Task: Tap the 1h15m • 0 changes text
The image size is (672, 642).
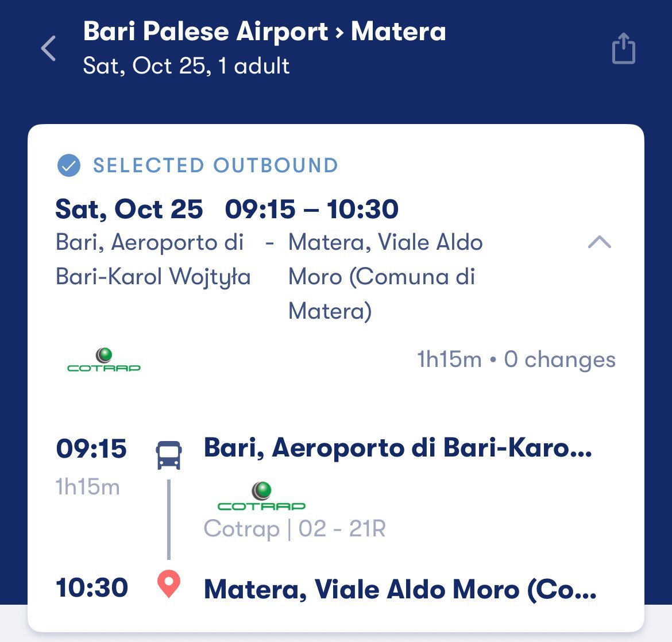Action: tap(516, 360)
